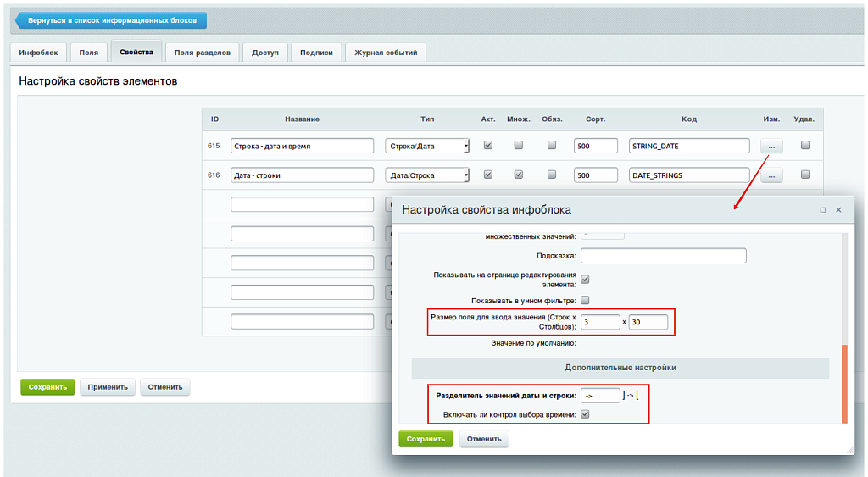
Task: Click the date and string separator field
Action: coord(600,395)
